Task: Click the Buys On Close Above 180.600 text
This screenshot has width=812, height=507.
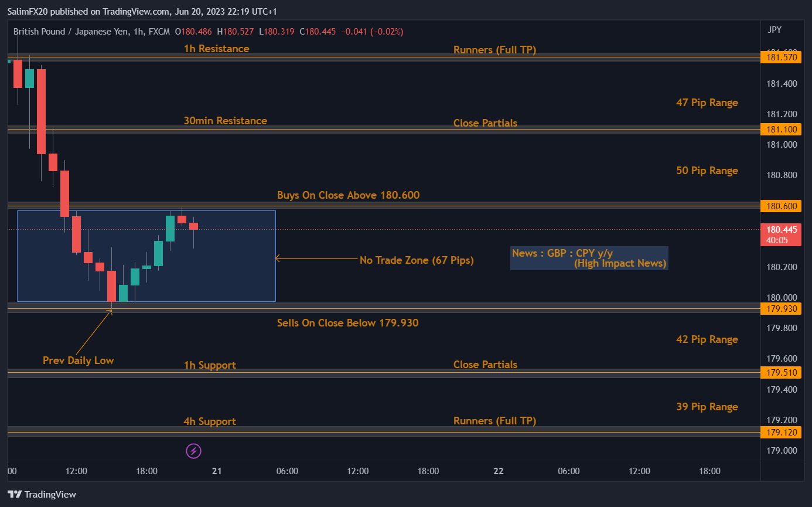Action: point(348,195)
